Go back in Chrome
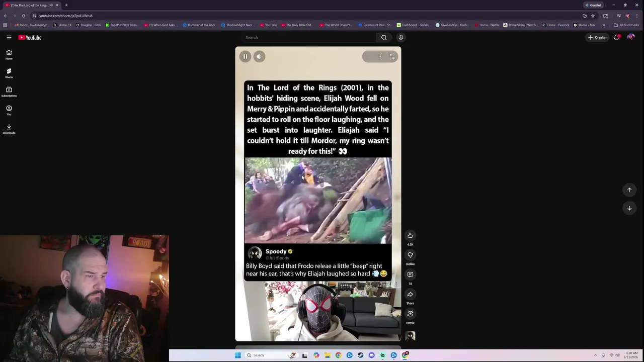Viewport: 644px width, 362px height. tap(6, 16)
